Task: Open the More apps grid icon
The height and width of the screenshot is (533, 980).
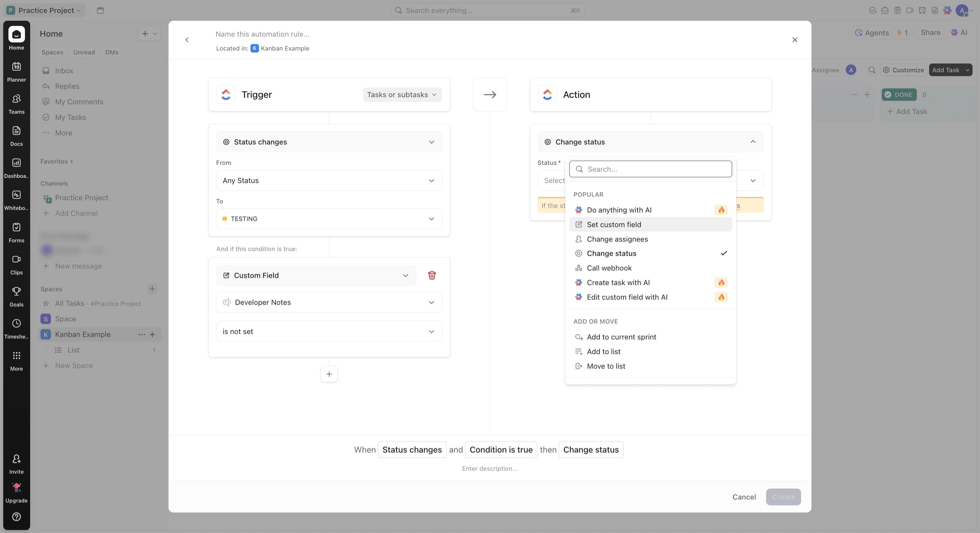Action: tap(16, 360)
